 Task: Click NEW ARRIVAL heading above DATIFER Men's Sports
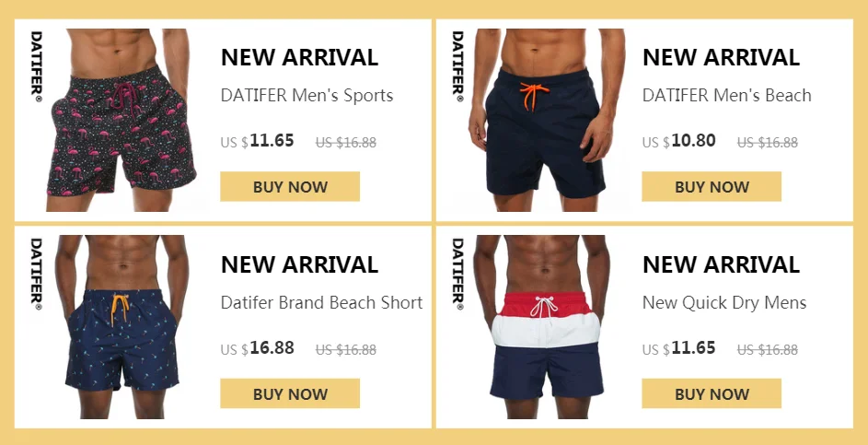point(299,58)
